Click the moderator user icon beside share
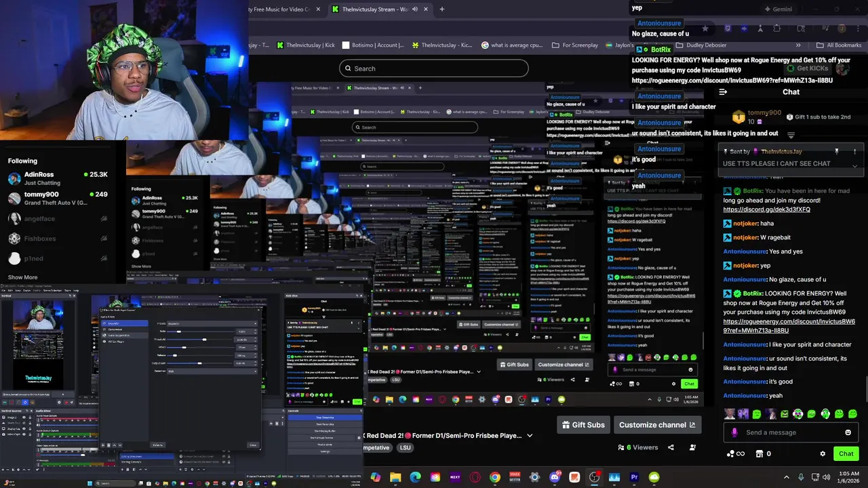Viewport: 868px width, 488px height. (692, 447)
